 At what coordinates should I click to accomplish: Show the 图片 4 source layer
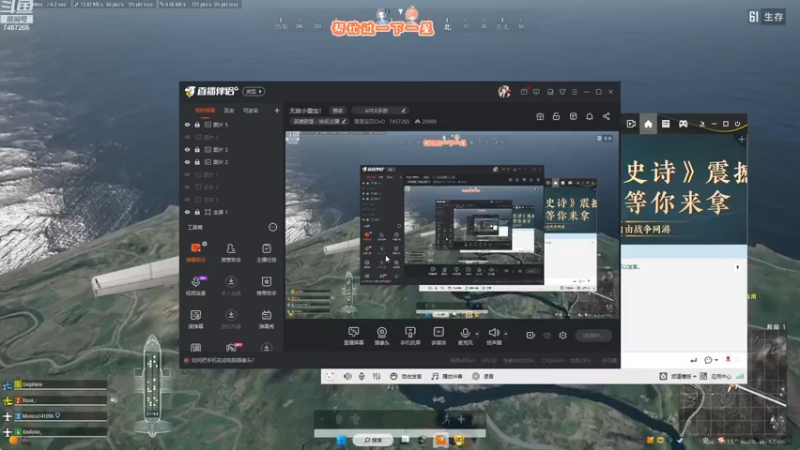coord(187,137)
